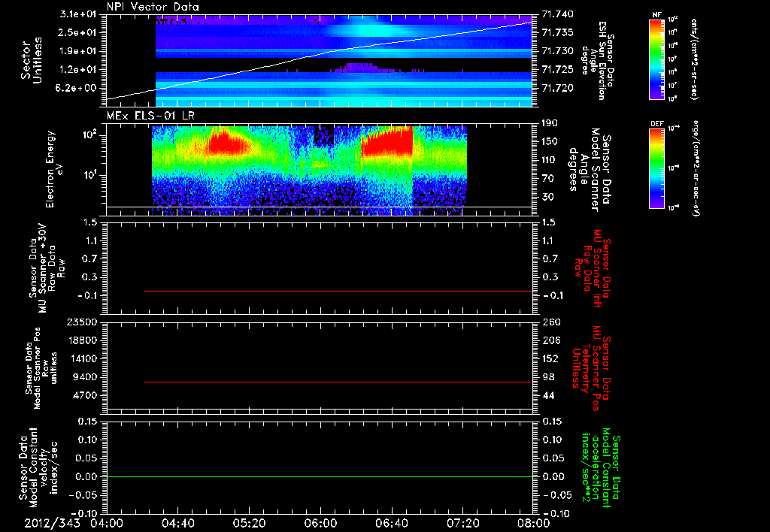This screenshot has height=532, width=770.
Task: Click the '06:00' time tick label
Action: [320, 523]
